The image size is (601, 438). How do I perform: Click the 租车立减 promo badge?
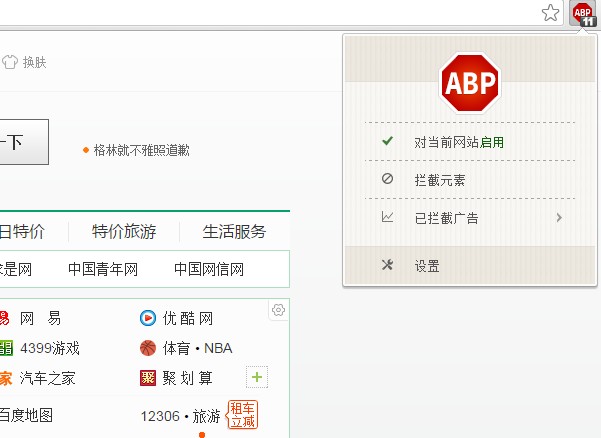(243, 415)
